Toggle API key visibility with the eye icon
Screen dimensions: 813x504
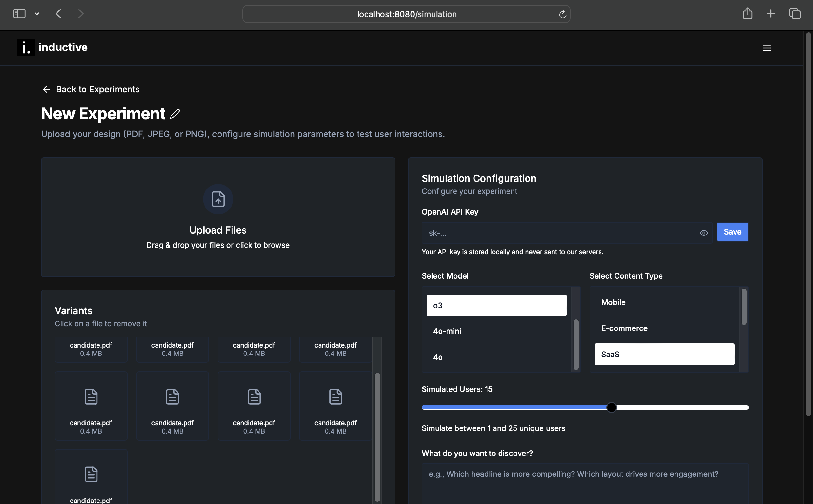point(704,233)
